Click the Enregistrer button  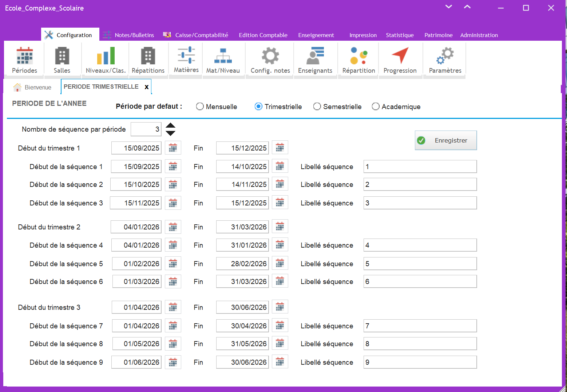tap(445, 140)
